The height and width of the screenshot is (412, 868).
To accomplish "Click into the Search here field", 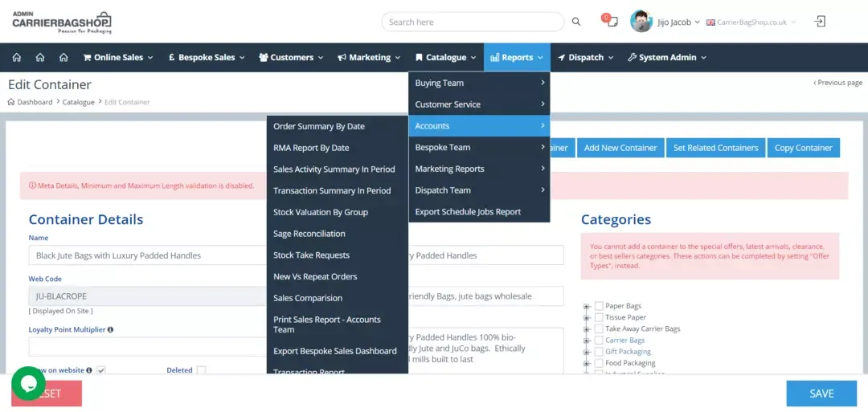I will pos(473,22).
